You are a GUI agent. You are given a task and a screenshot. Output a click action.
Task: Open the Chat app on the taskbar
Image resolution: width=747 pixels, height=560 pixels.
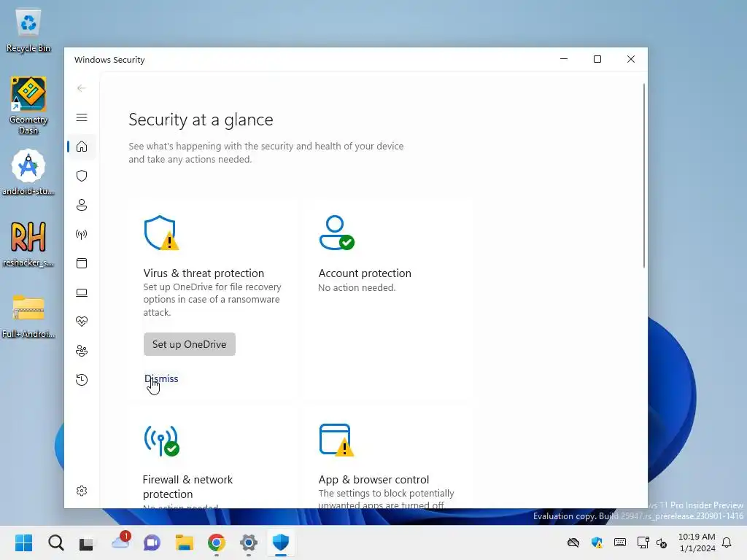[152, 542]
